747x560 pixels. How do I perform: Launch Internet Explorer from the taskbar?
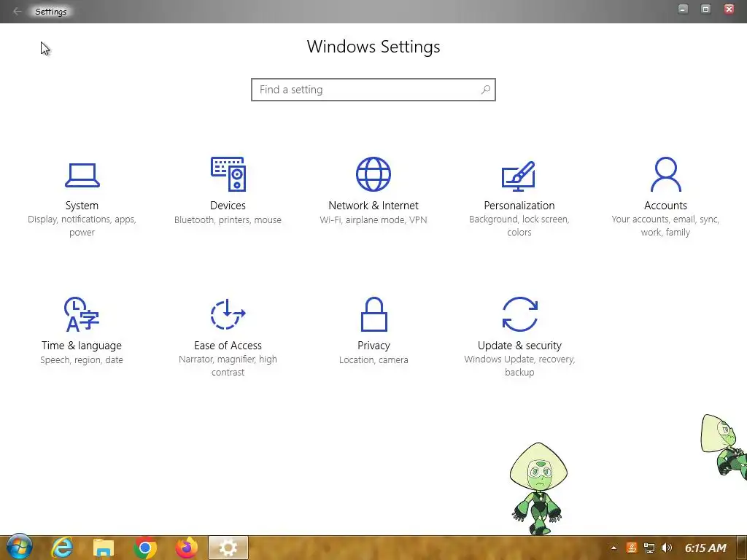(x=62, y=548)
